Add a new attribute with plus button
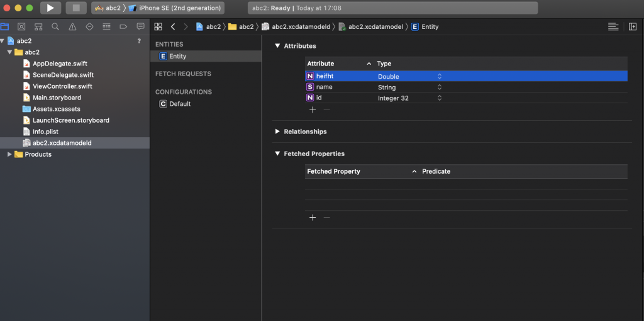The image size is (644, 321). [312, 110]
